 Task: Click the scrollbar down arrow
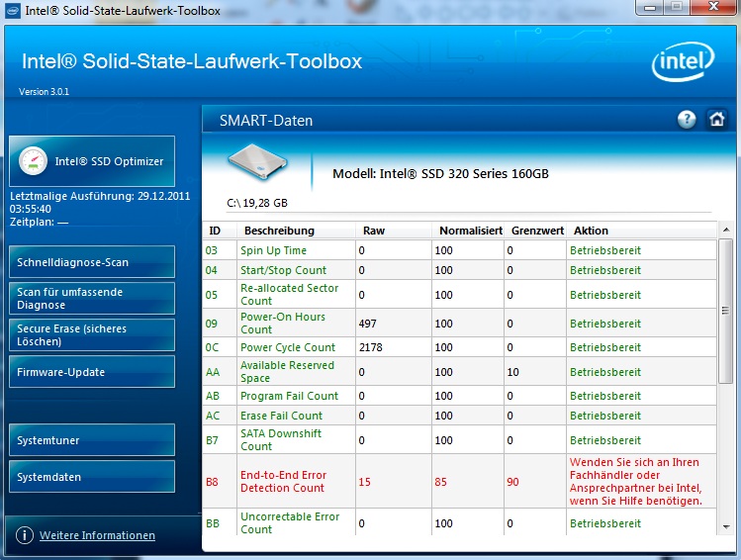pos(725,527)
